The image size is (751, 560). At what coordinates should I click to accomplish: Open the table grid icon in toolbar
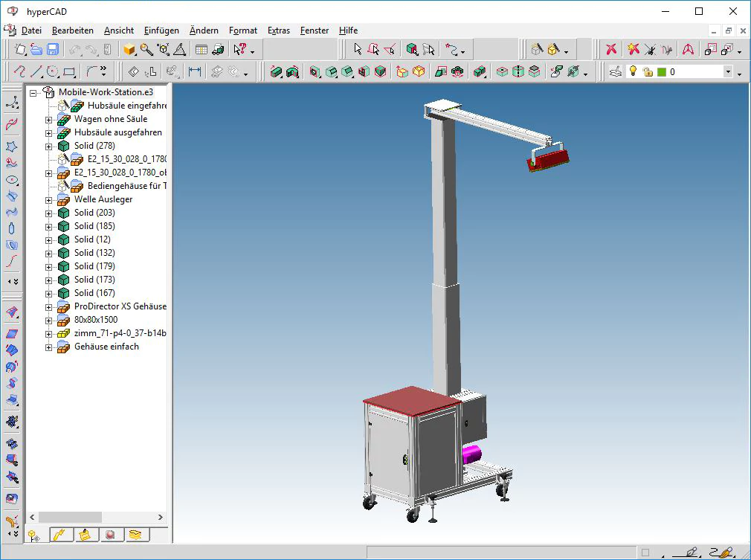(x=202, y=50)
